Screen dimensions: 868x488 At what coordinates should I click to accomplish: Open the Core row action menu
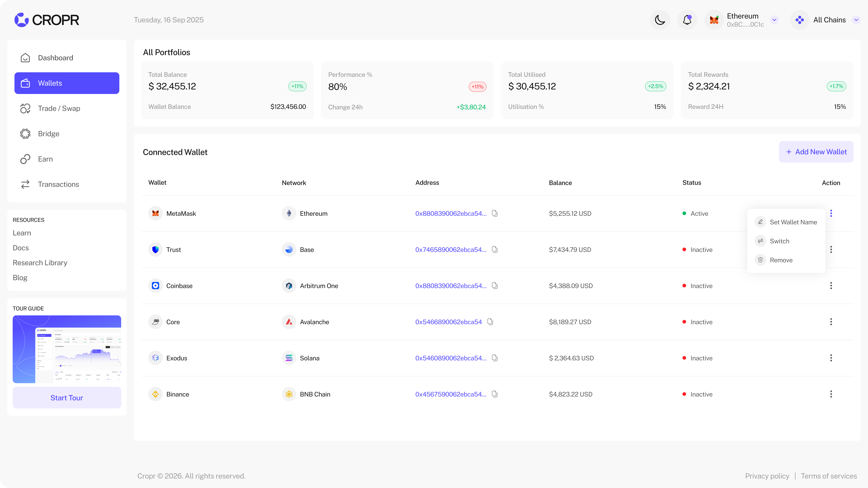pyautogui.click(x=831, y=322)
